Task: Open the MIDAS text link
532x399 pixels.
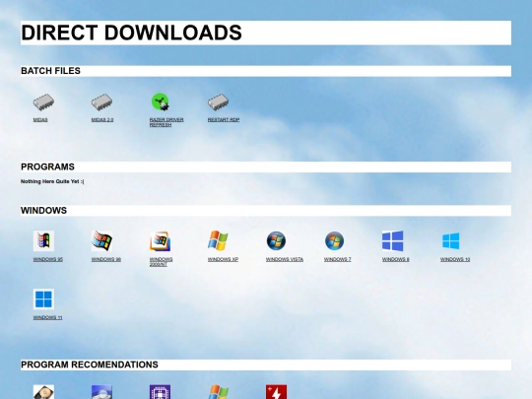Action: click(40, 120)
